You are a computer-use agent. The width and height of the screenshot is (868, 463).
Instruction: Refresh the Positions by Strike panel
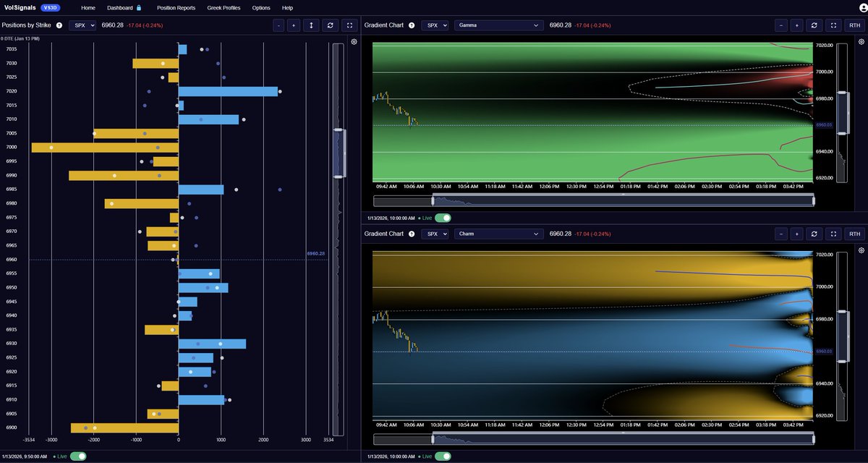[331, 25]
